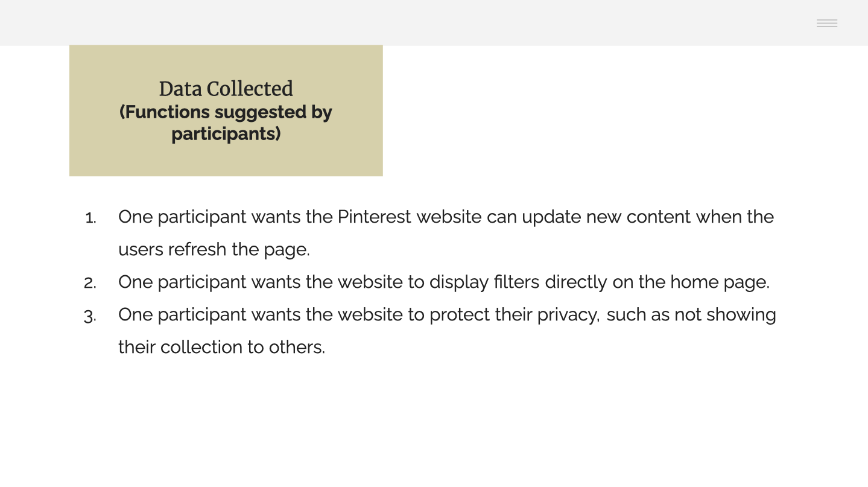
Task: Click list number 2 marker
Action: (x=90, y=283)
